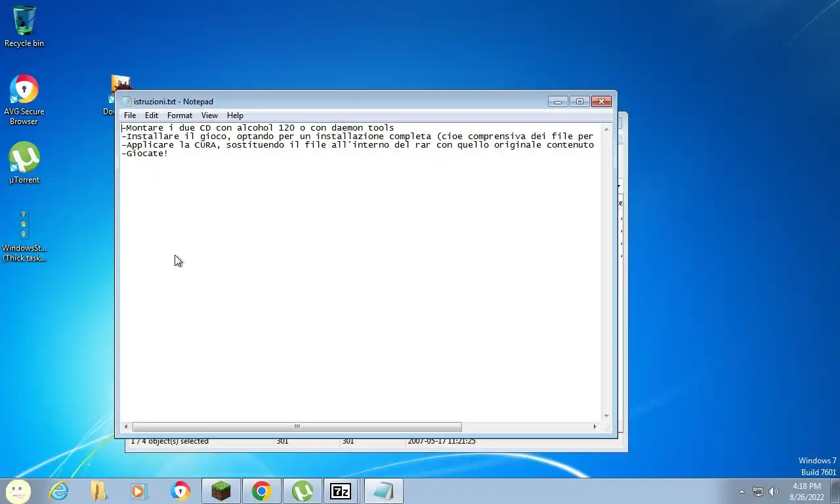Place cursor in line starting with -Giocate!
The image size is (840, 504).
pos(145,154)
